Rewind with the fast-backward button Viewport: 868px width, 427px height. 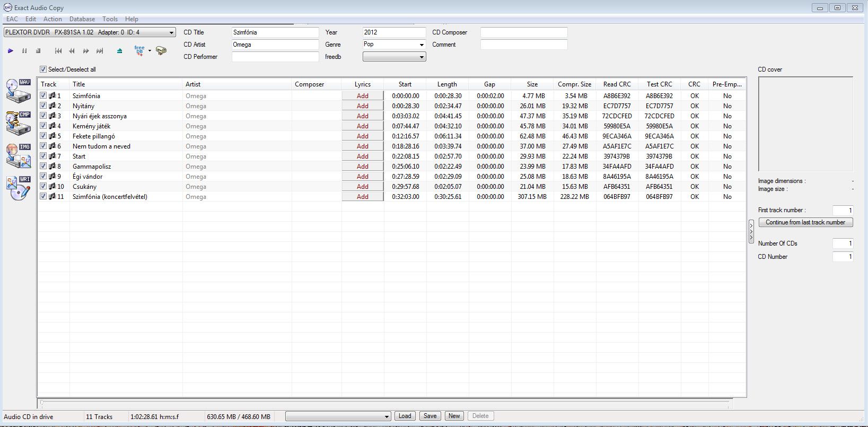pyautogui.click(x=72, y=51)
